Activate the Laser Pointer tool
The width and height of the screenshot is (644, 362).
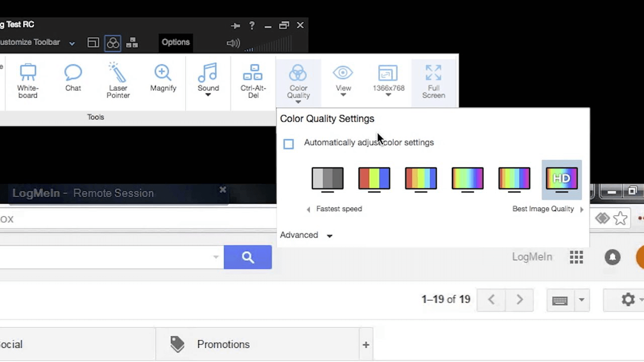(x=118, y=80)
